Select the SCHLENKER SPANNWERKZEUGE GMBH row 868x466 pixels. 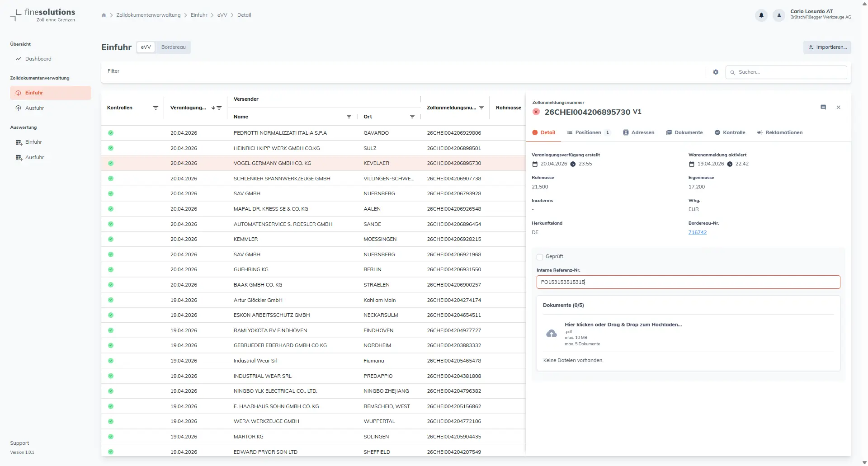313,179
